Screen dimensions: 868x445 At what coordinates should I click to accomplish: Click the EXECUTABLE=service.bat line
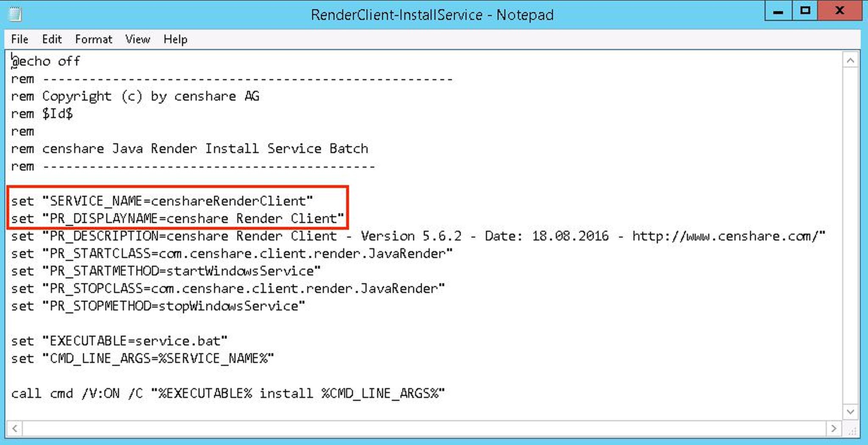pos(136,341)
